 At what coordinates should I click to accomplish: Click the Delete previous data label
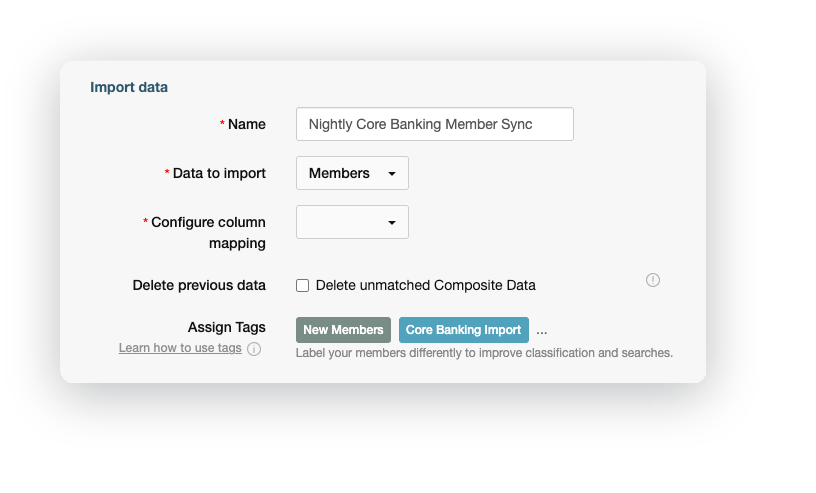pos(199,285)
